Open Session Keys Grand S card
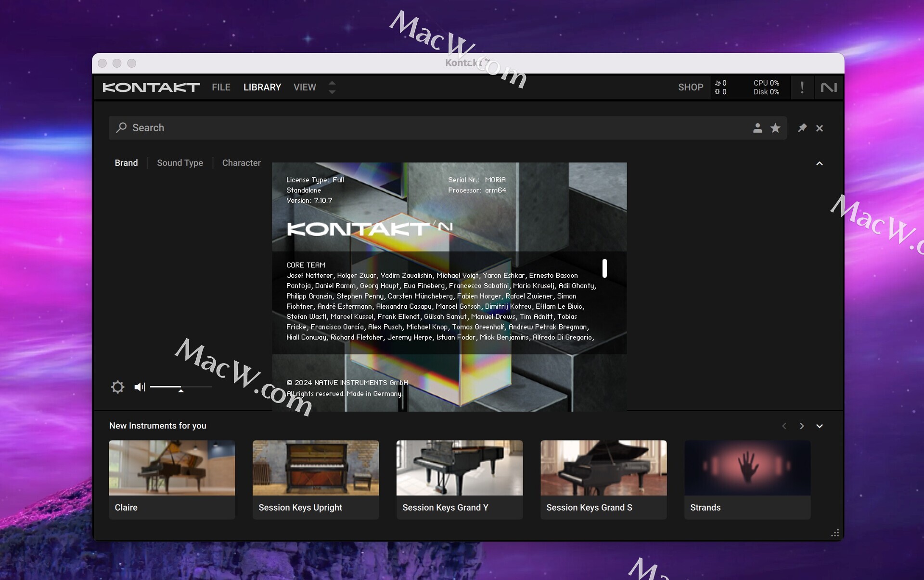Image resolution: width=924 pixels, height=580 pixels. (x=603, y=479)
